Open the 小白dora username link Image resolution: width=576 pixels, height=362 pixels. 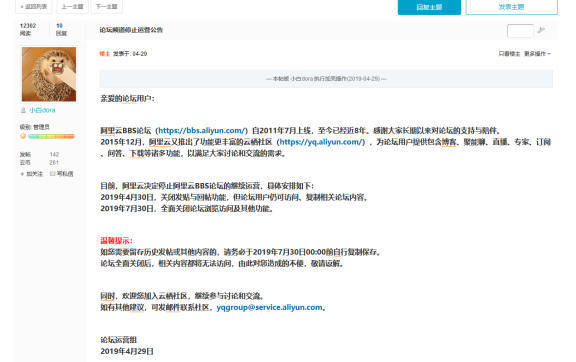point(42,110)
